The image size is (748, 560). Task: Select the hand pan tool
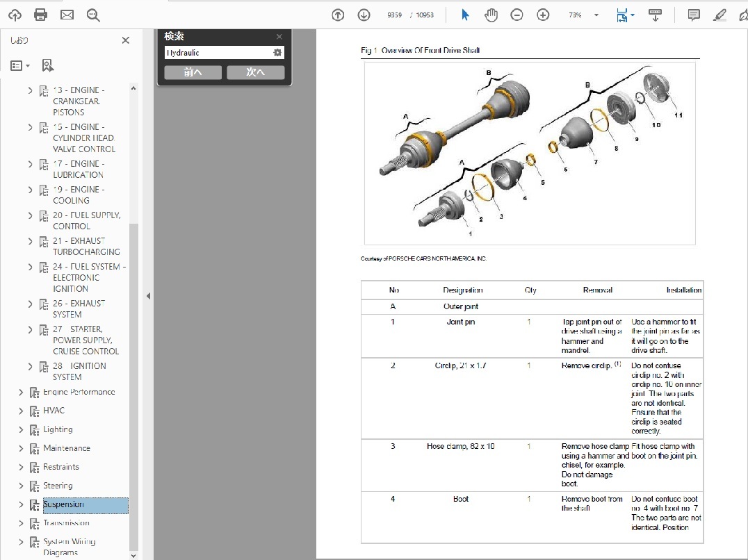coord(491,15)
